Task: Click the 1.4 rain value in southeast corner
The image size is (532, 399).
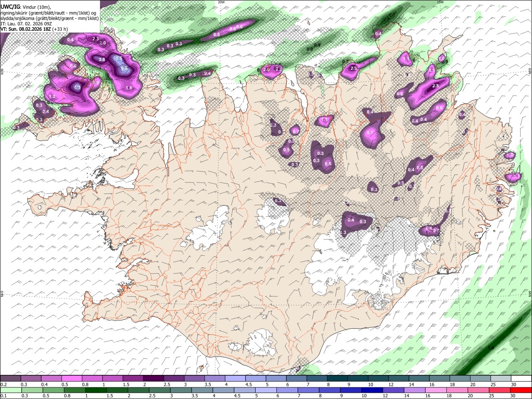Action: (x=491, y=347)
